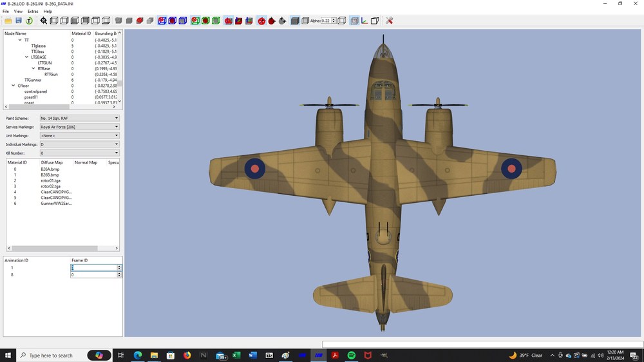This screenshot has height=362, width=644.
Task: Open the Help menu
Action: (x=48, y=12)
